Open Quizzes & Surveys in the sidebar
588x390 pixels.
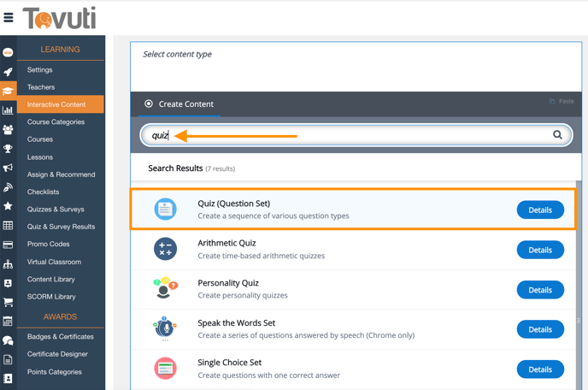click(x=56, y=210)
